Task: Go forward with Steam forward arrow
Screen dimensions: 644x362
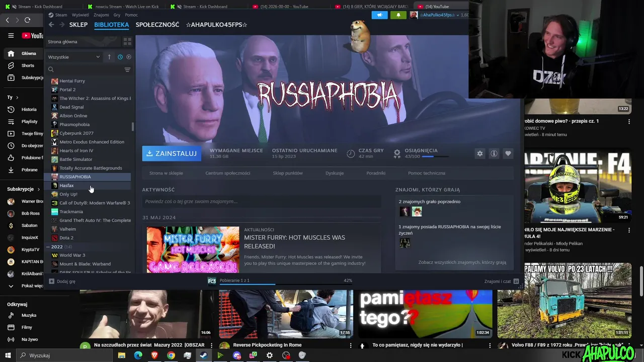Action: (62, 25)
